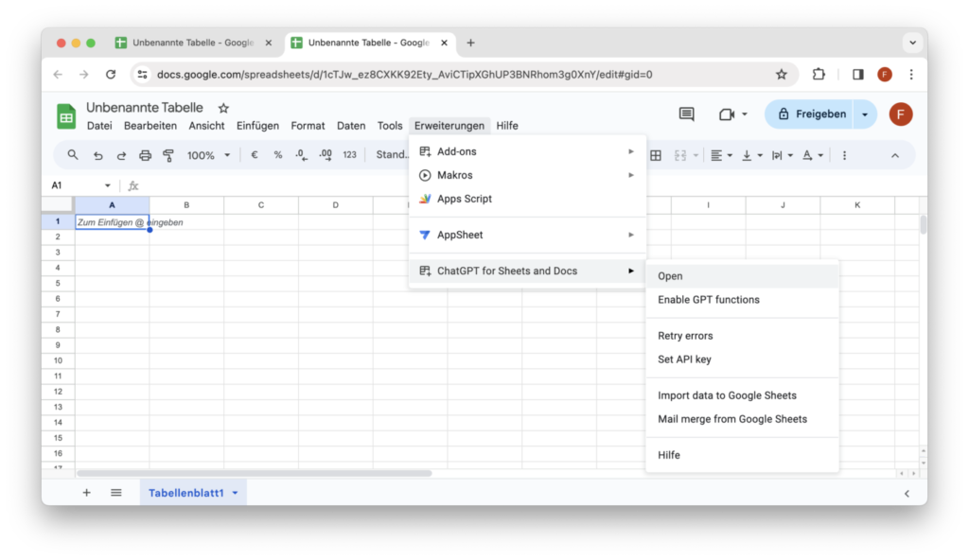Viewport: 969px width, 560px height.
Task: Open the Bearbeiten menu
Action: pyautogui.click(x=150, y=126)
